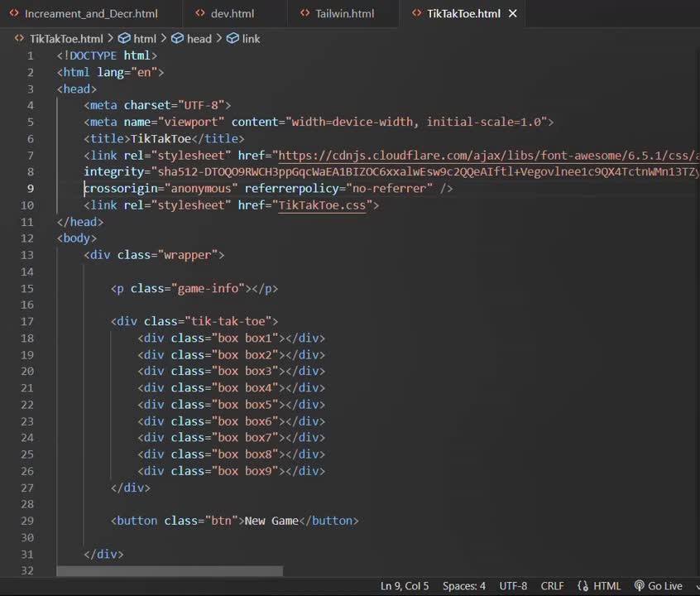Change the HTML language mode
The width and height of the screenshot is (700, 596).
tap(607, 586)
